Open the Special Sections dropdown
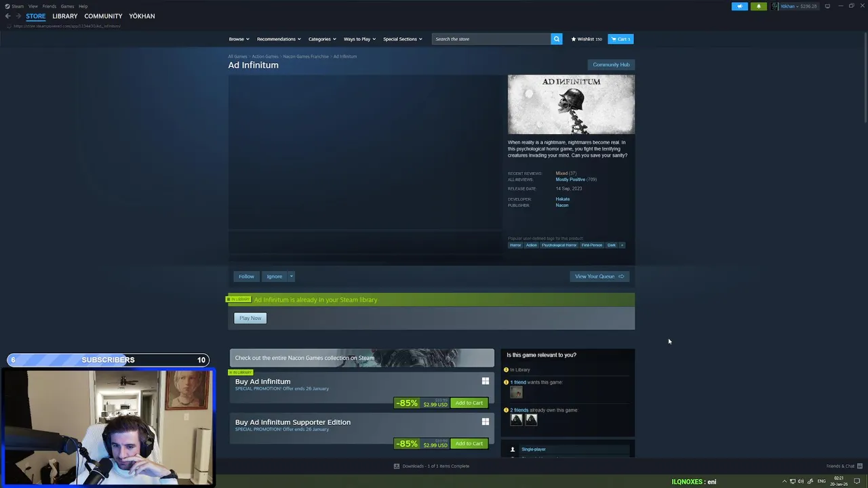The image size is (868, 488). click(402, 39)
